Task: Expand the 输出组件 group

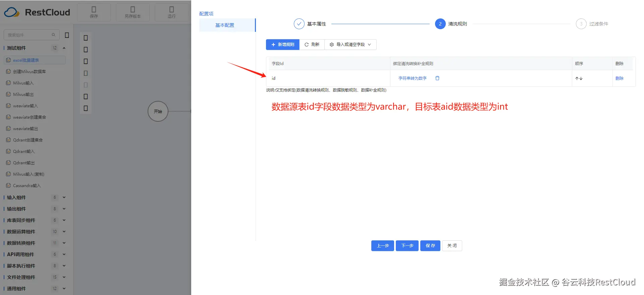Action: 64,209
